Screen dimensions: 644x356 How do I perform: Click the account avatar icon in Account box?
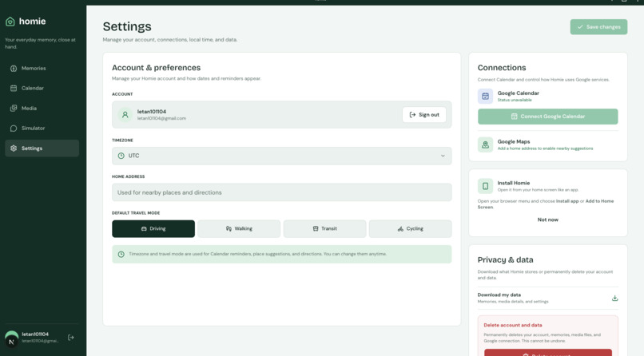(125, 115)
